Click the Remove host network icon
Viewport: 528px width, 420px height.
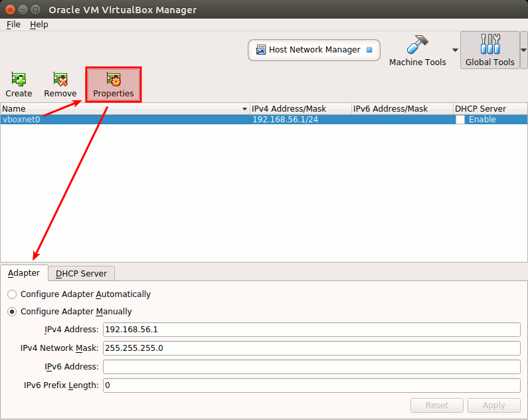(60, 80)
